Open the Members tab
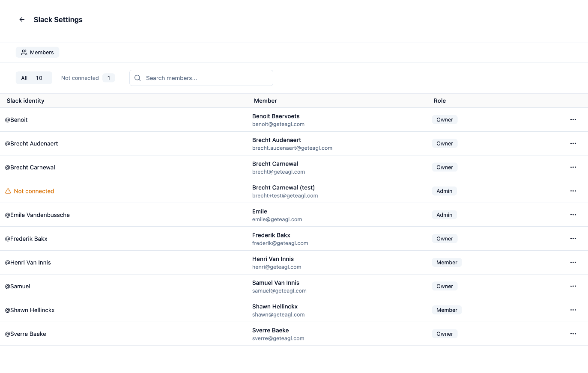This screenshot has width=588, height=373. point(38,52)
